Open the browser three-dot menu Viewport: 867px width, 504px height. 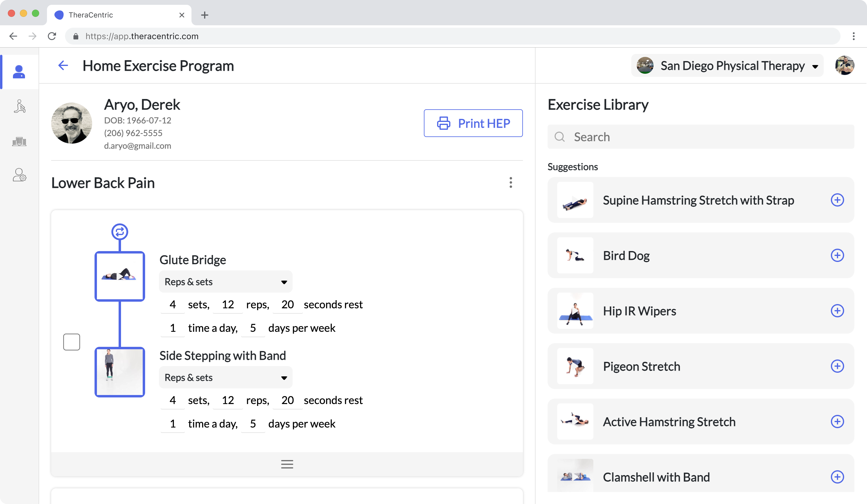coord(853,36)
